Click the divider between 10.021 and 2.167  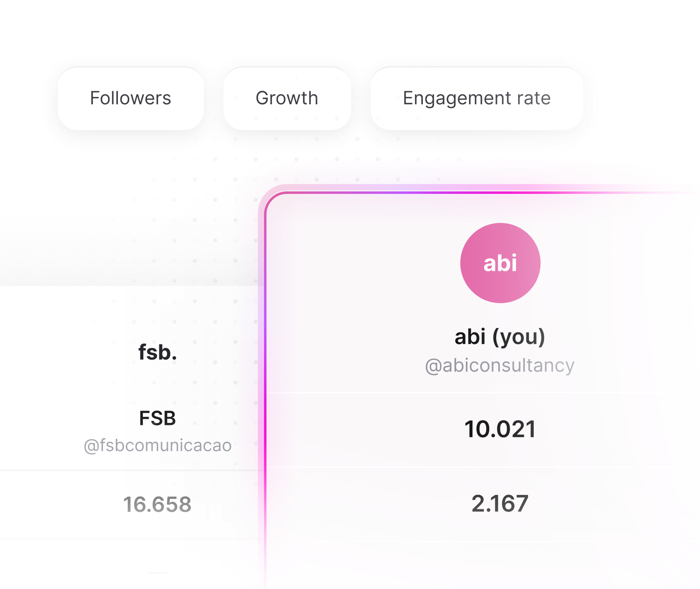483,467
